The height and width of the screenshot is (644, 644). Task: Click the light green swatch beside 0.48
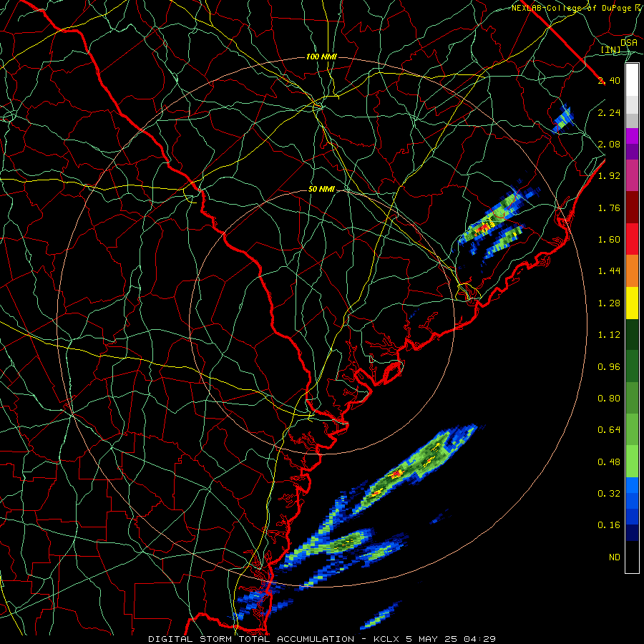click(632, 462)
